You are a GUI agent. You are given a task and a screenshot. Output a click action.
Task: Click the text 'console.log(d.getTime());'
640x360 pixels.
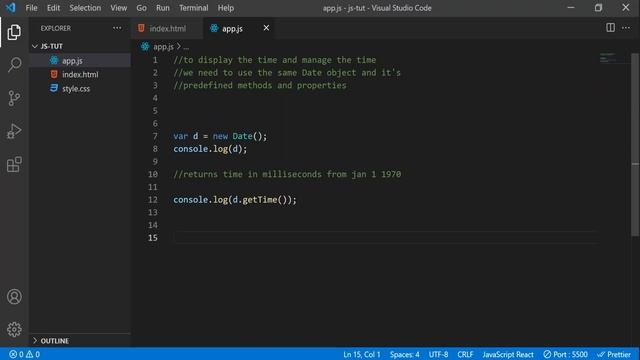(x=235, y=200)
